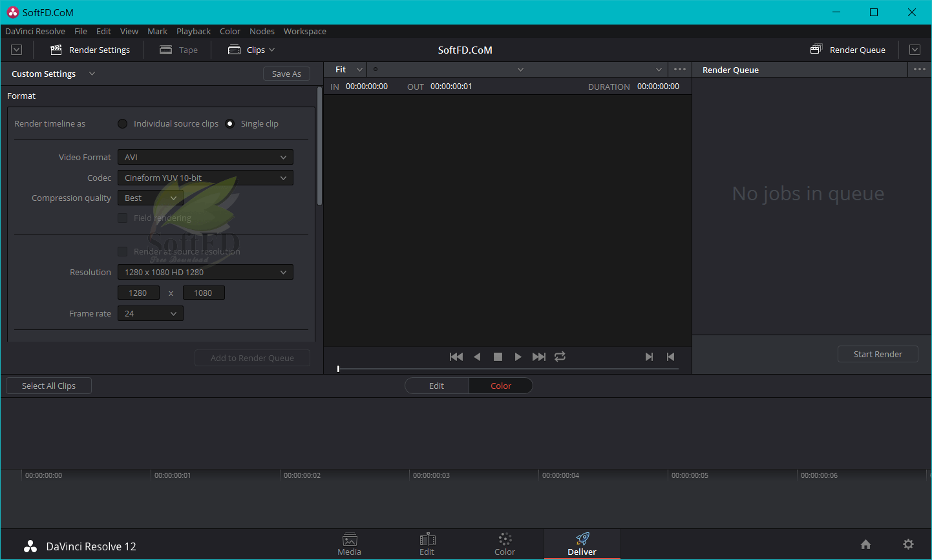
Task: Click the mark out point icon
Action: click(670, 357)
